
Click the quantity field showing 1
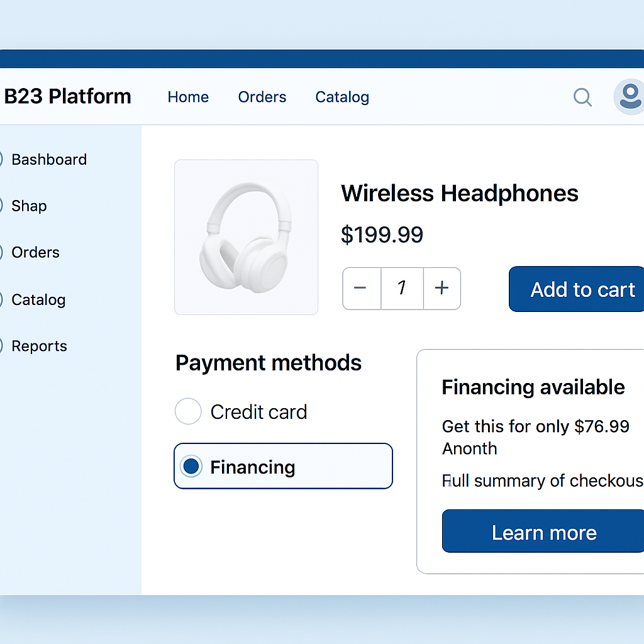pos(402,288)
